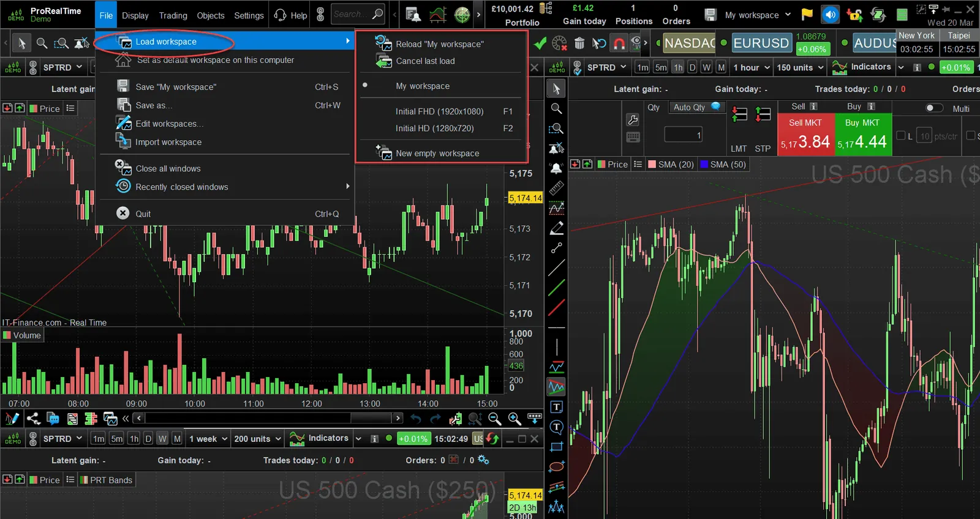Open the 1 hour timeframe dropdown
This screenshot has height=519, width=980.
pos(751,67)
